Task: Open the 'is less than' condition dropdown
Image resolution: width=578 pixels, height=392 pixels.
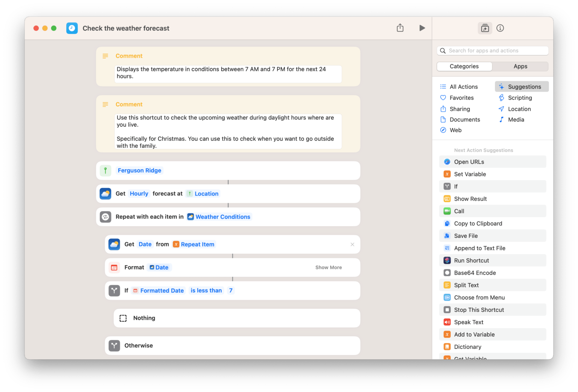Action: pos(206,290)
